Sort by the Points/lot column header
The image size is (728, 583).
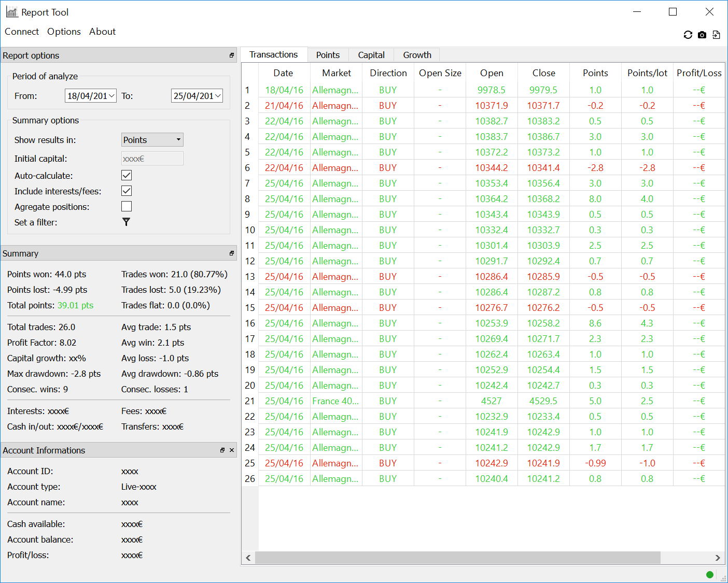[x=647, y=73]
